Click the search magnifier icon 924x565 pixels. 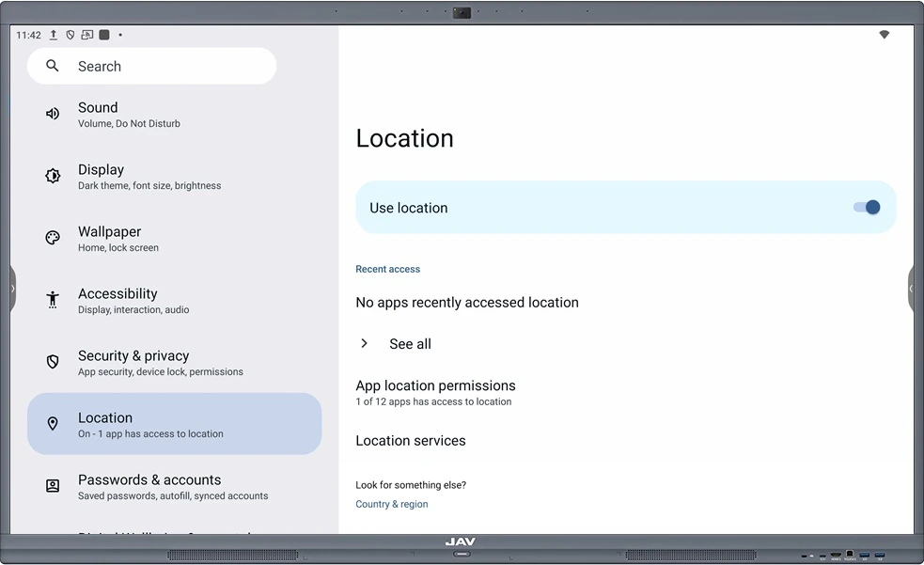[53, 66]
